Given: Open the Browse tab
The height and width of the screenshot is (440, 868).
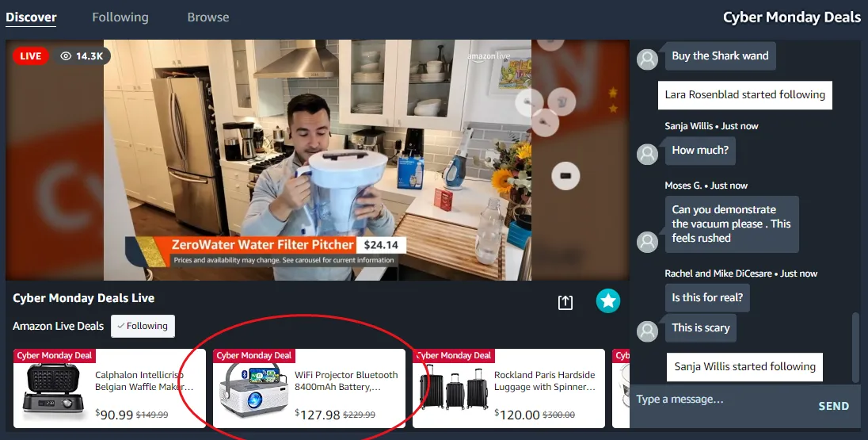Looking at the screenshot, I should pyautogui.click(x=208, y=17).
